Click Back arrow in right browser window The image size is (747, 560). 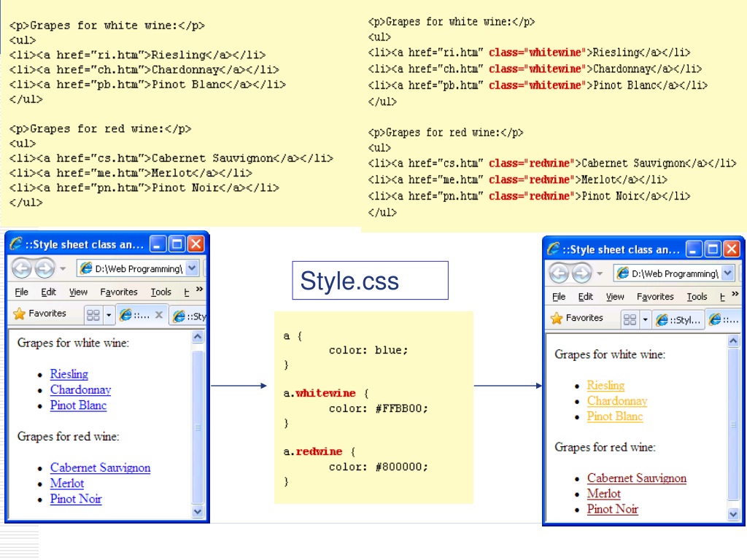[x=559, y=273]
